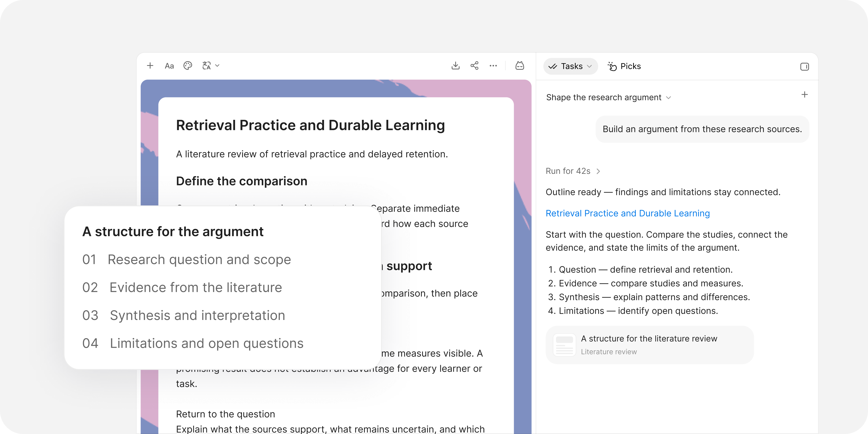Open the Aa font settings
Screen dimensions: 868x434
[169, 66]
